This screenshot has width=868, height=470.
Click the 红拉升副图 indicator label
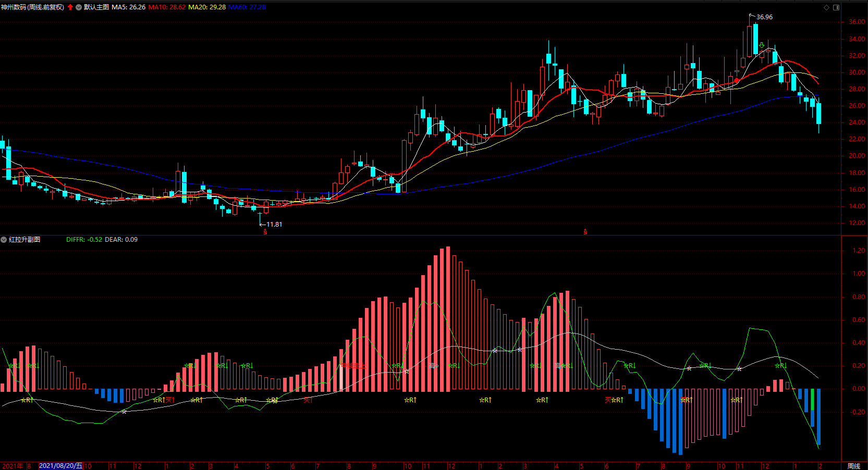25,240
